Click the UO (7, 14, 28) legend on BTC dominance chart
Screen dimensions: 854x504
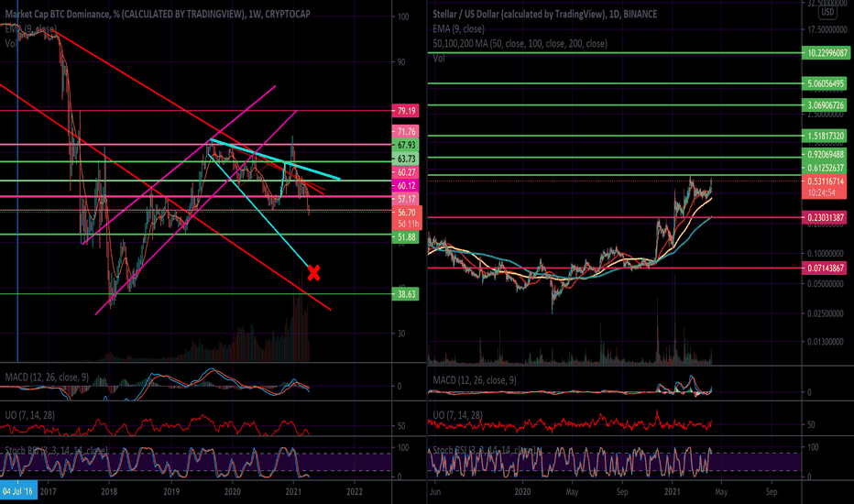[x=30, y=415]
